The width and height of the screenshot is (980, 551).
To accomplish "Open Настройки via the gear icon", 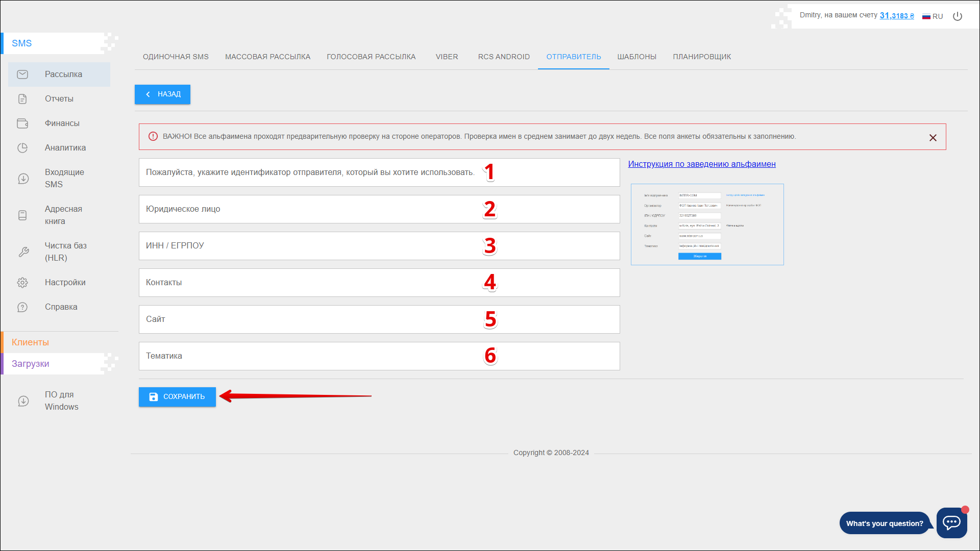I will (x=22, y=283).
